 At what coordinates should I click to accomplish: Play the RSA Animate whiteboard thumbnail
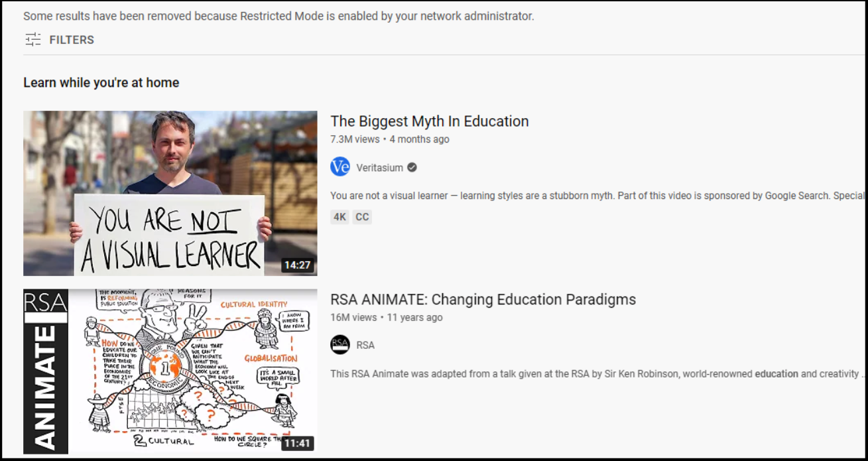170,371
